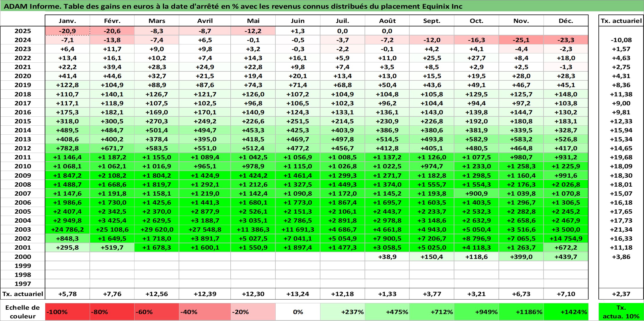644x321 pixels.
Task: Click the Déc. column header
Action: coord(566,21)
